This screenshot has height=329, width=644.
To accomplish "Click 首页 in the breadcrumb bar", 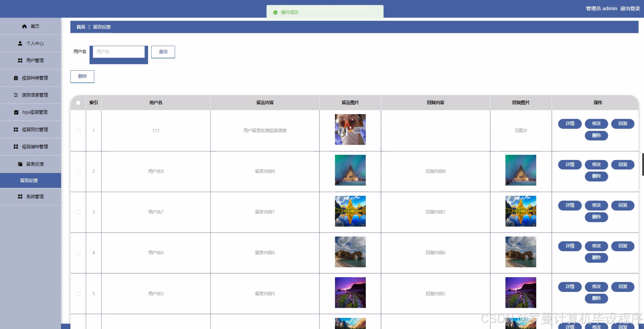I will click(x=81, y=27).
